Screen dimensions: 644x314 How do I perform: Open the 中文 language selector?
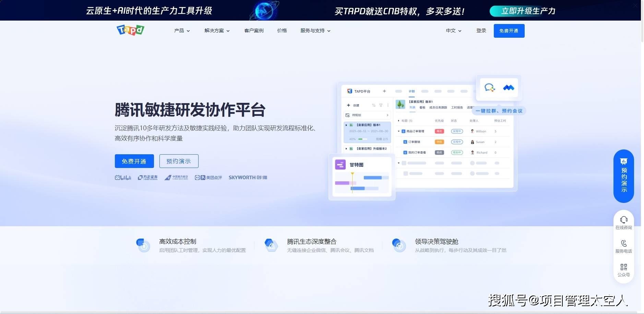click(x=453, y=31)
